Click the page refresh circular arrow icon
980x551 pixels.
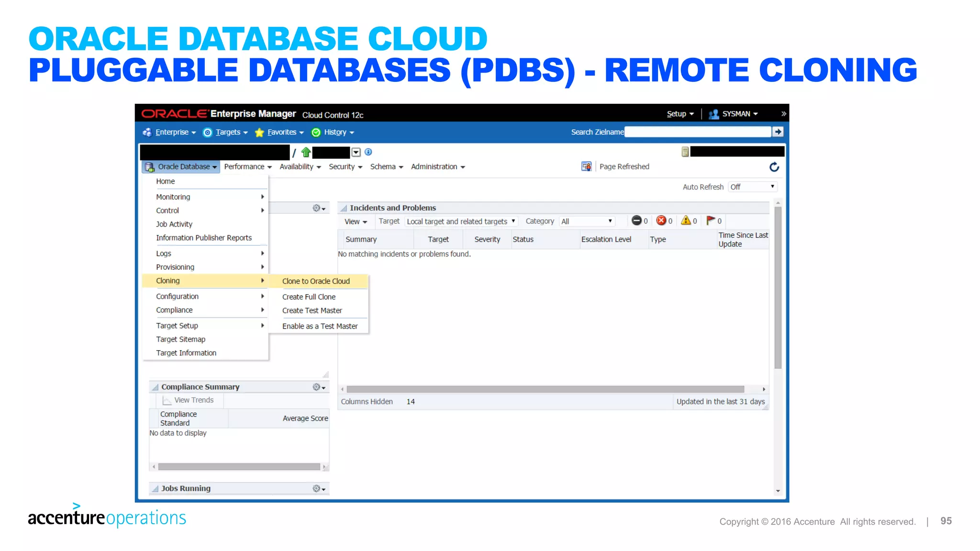(774, 167)
